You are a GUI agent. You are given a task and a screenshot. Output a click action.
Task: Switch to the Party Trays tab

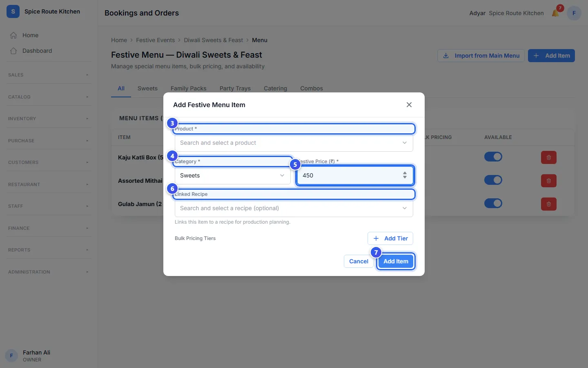pyautogui.click(x=235, y=88)
